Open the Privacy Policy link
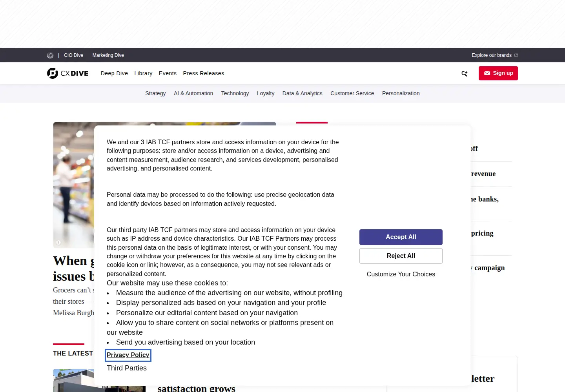Viewport: 565px width, 392px height. pyautogui.click(x=128, y=355)
